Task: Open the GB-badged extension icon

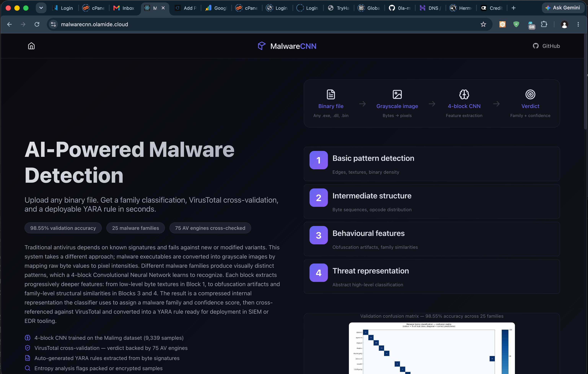Action: click(x=531, y=25)
